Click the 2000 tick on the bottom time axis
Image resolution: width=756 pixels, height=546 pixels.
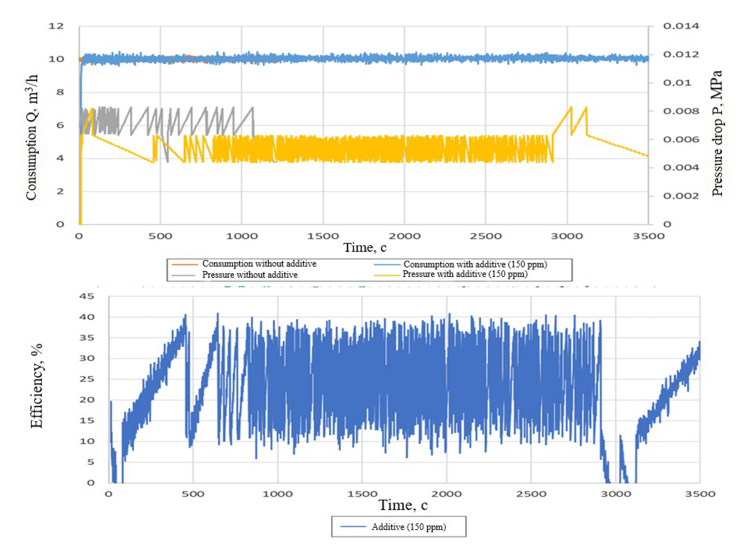click(x=446, y=494)
